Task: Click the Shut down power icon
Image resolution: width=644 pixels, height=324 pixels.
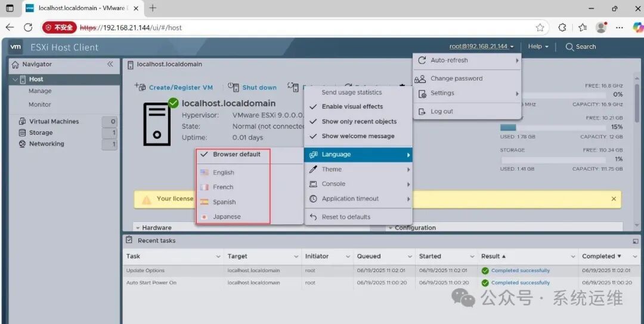Action: (x=233, y=87)
